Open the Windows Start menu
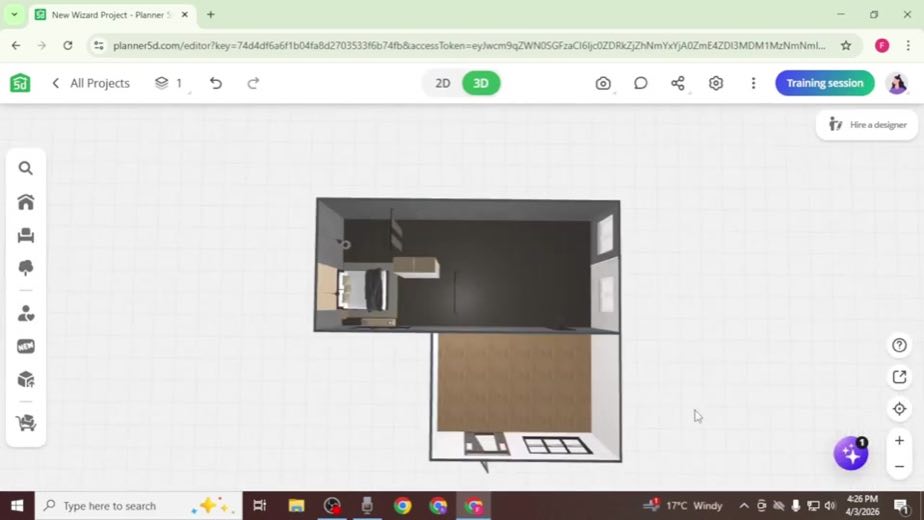 click(x=17, y=506)
